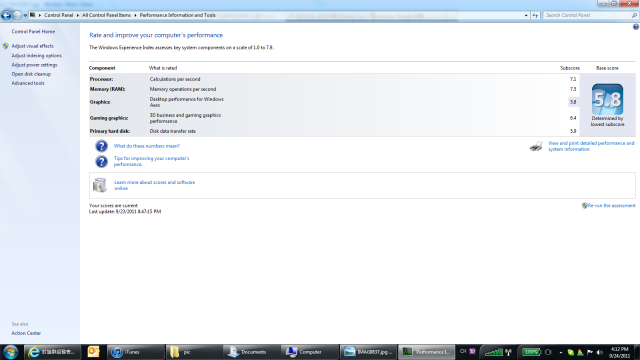Image resolution: width=640 pixels, height=360 pixels.
Task: Click the search magnifier icon
Action: 634,15
